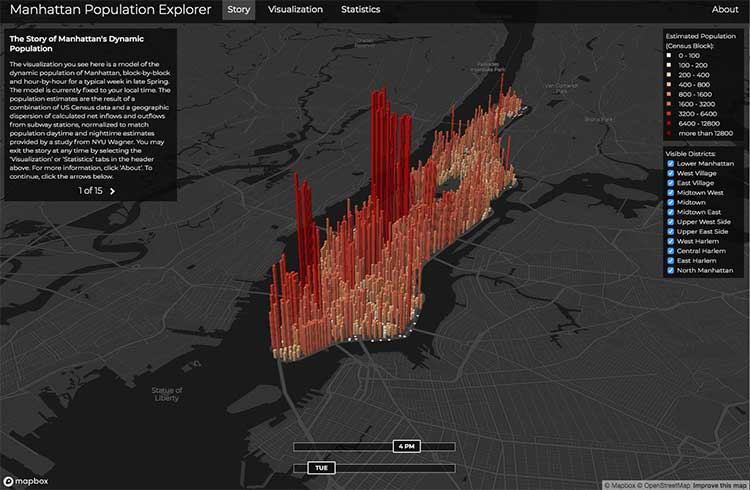Select the Story tab
The width and height of the screenshot is (750, 490).
(239, 10)
